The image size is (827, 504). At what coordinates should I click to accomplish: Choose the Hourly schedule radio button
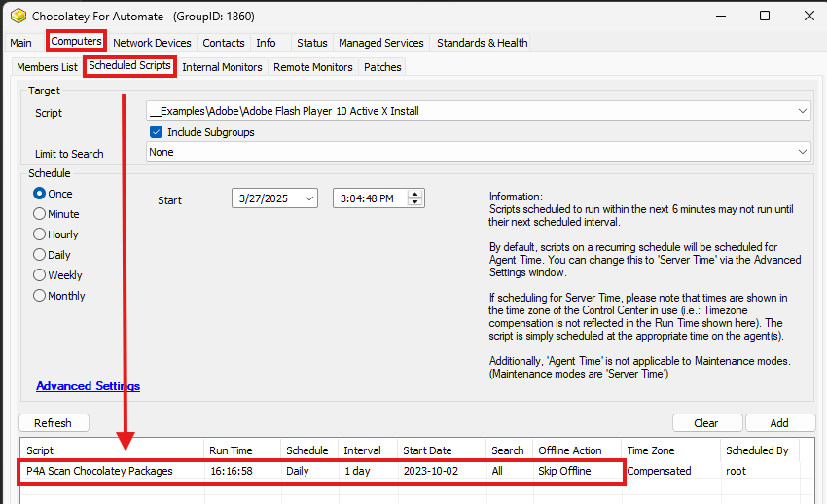tap(40, 234)
